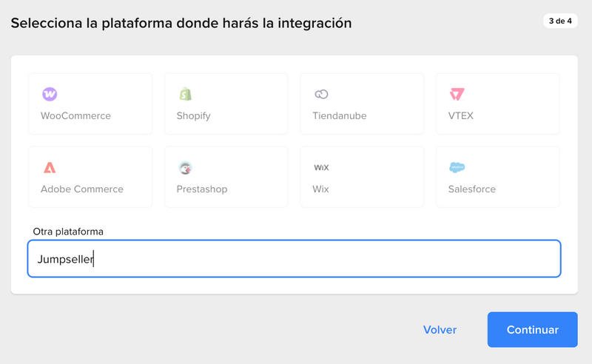This screenshot has width=592, height=364.
Task: Click the 3 de 4 step indicator
Action: tap(560, 21)
